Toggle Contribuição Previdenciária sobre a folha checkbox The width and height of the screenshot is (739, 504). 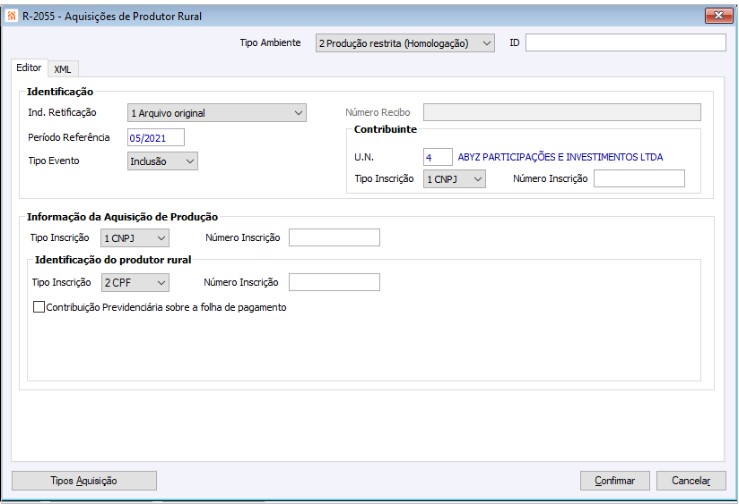coord(39,307)
